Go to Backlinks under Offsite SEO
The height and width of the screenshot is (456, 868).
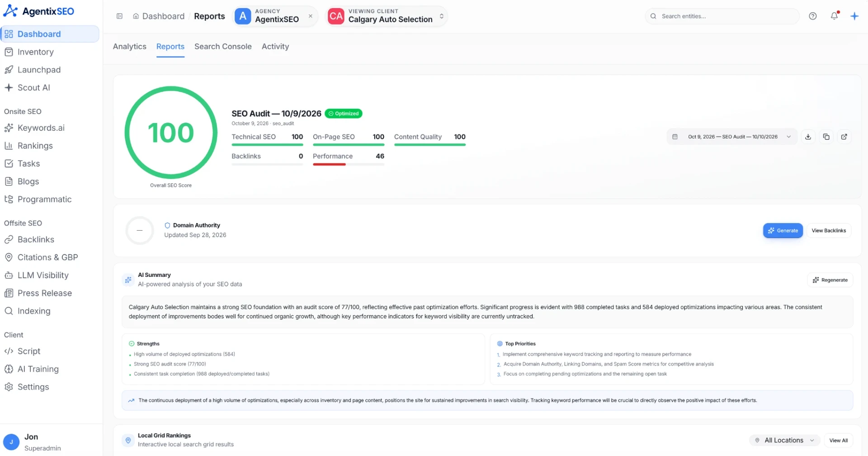[50, 240]
